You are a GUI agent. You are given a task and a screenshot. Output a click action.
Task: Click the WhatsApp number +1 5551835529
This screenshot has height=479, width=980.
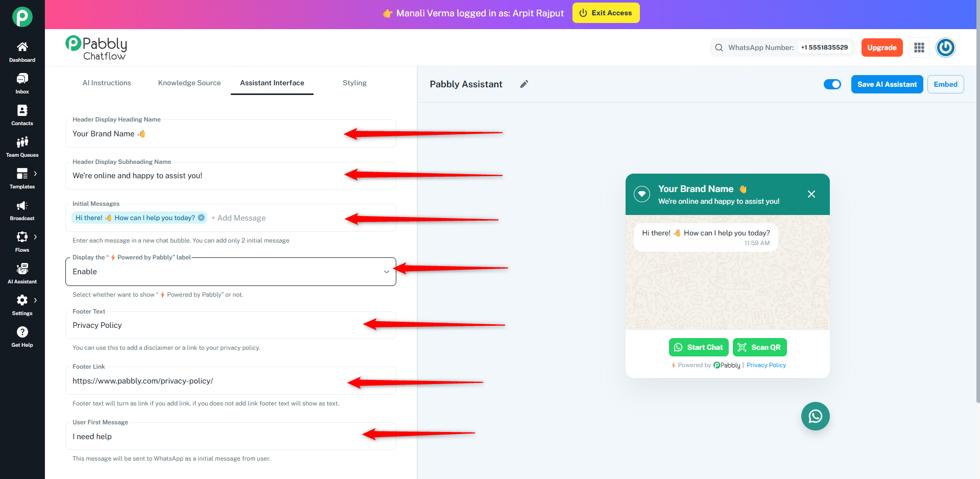pos(824,47)
